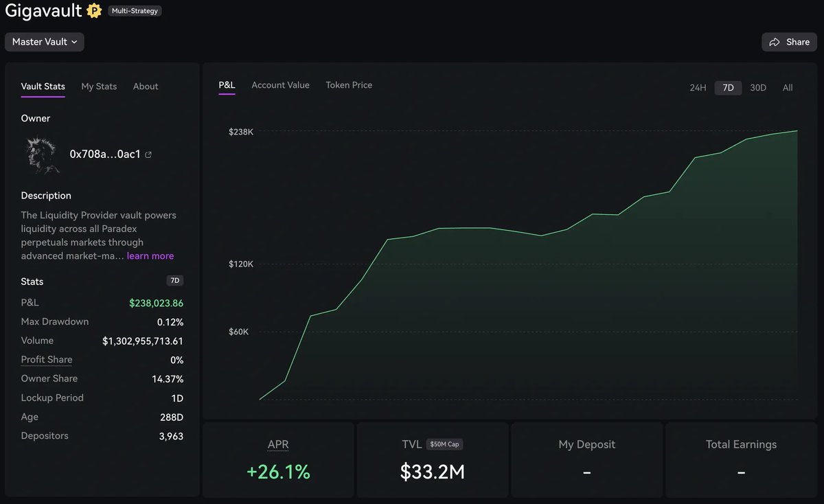
Task: Click the Multi-Strategy tag
Action: click(x=135, y=11)
